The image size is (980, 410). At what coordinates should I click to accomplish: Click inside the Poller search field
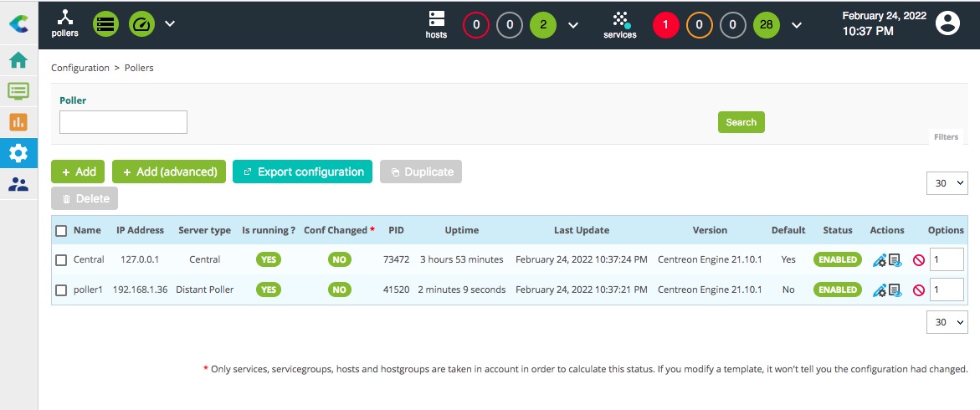(123, 122)
